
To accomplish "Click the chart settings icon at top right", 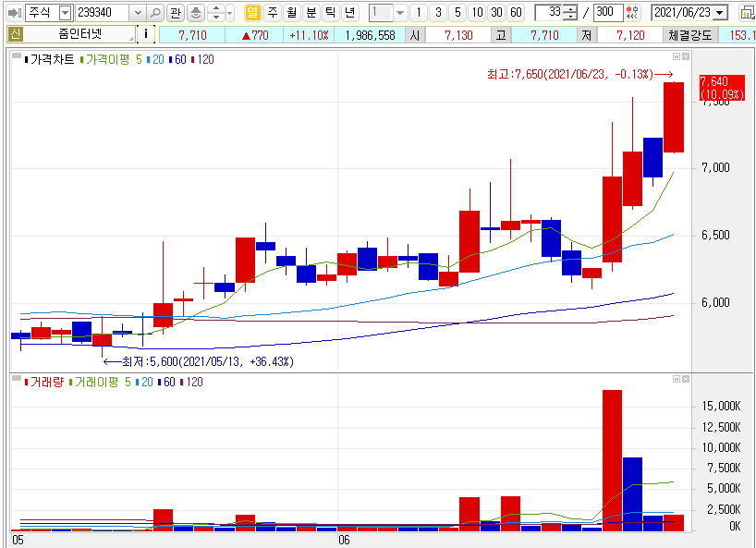I will click(x=748, y=13).
